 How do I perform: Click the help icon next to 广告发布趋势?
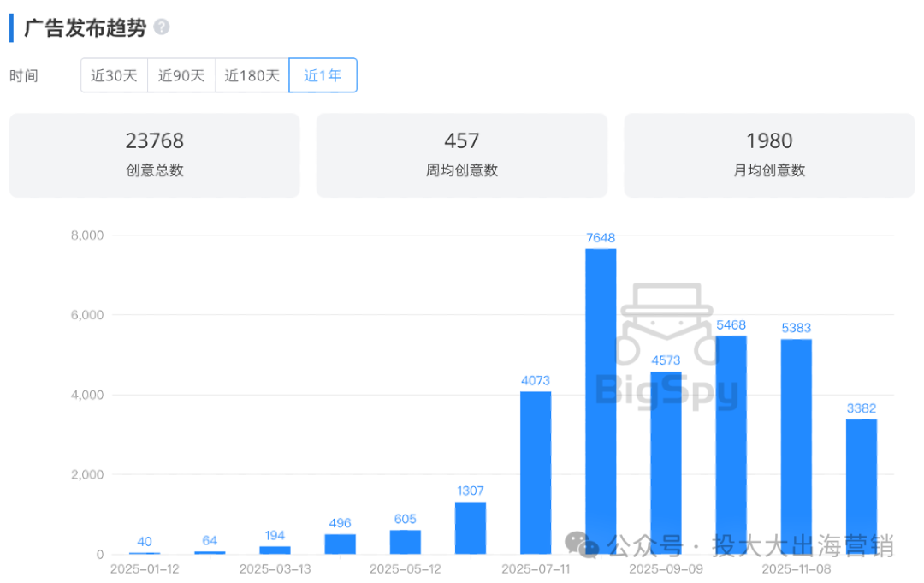tap(162, 27)
